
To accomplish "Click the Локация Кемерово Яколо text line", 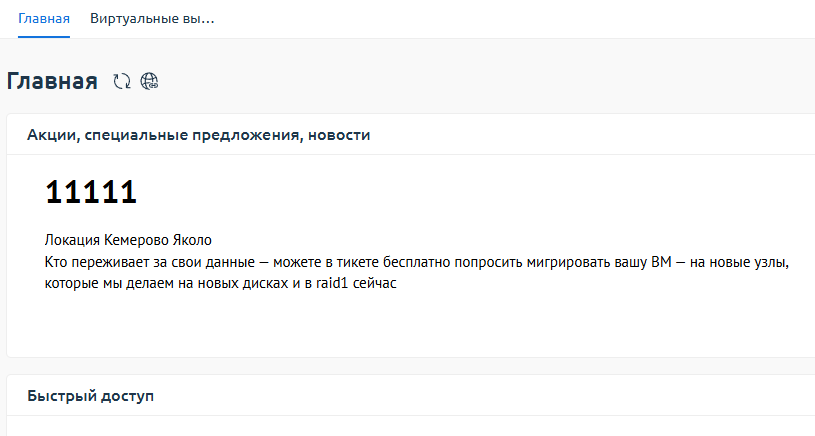I will tap(129, 241).
